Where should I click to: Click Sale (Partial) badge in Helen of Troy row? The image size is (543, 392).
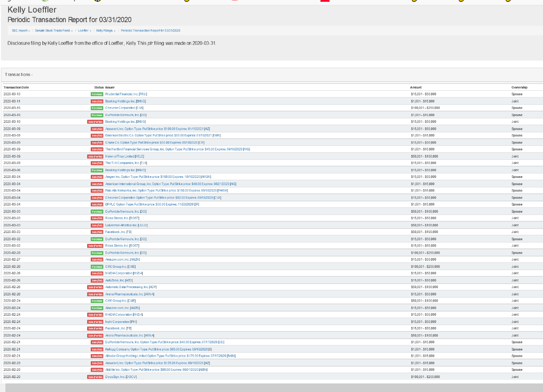click(95, 156)
